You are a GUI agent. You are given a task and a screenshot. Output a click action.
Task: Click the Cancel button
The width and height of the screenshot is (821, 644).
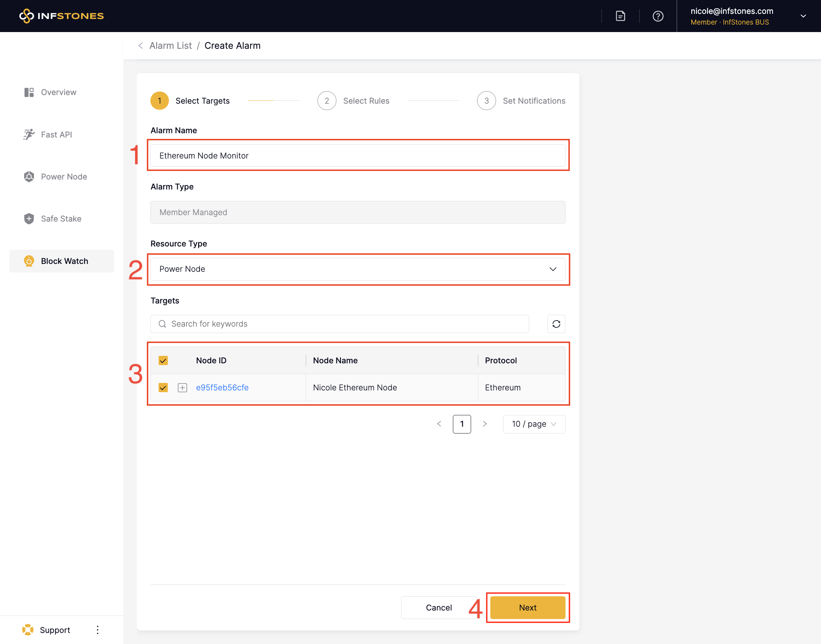[439, 607]
